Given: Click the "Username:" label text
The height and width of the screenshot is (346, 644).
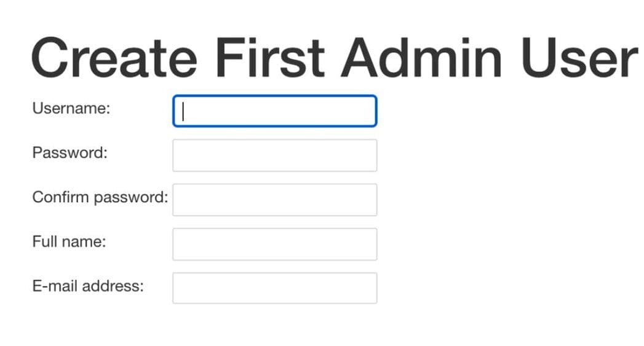Looking at the screenshot, I should tap(71, 109).
